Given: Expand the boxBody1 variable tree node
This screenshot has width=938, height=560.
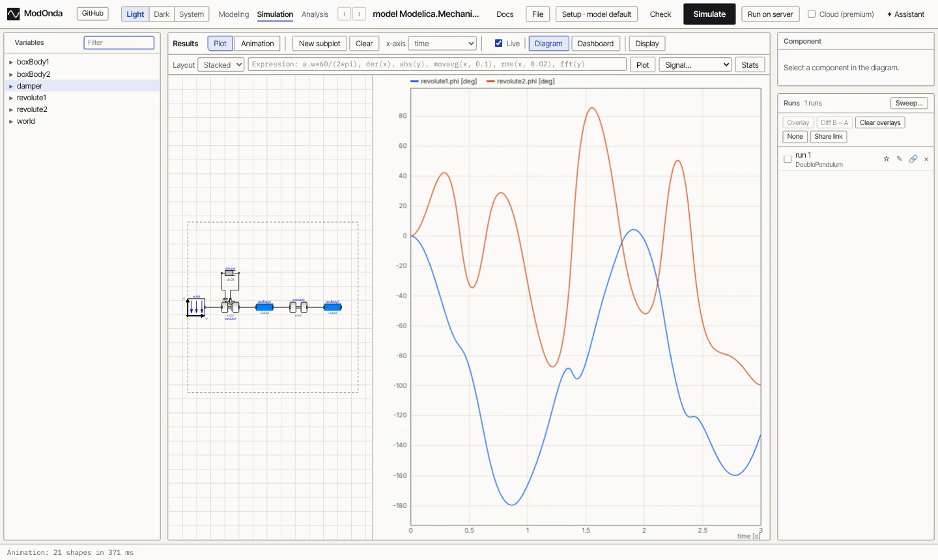Looking at the screenshot, I should point(11,63).
